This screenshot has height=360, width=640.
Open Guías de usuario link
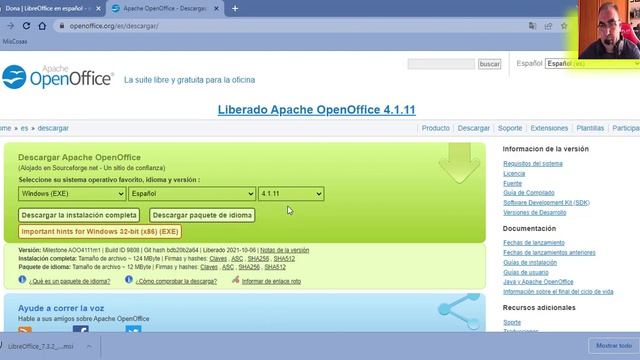coord(526,272)
